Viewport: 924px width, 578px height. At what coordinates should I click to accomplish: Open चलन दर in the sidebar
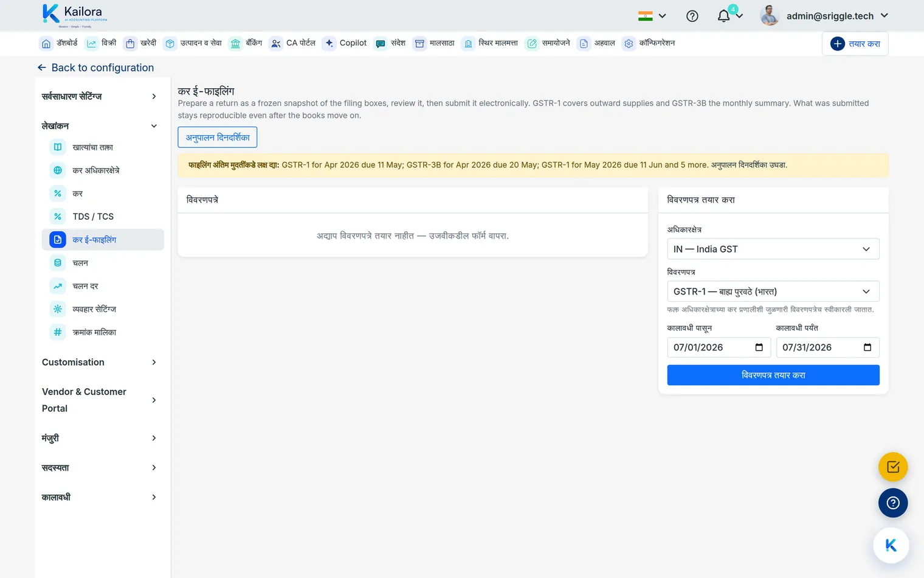[x=103, y=286]
